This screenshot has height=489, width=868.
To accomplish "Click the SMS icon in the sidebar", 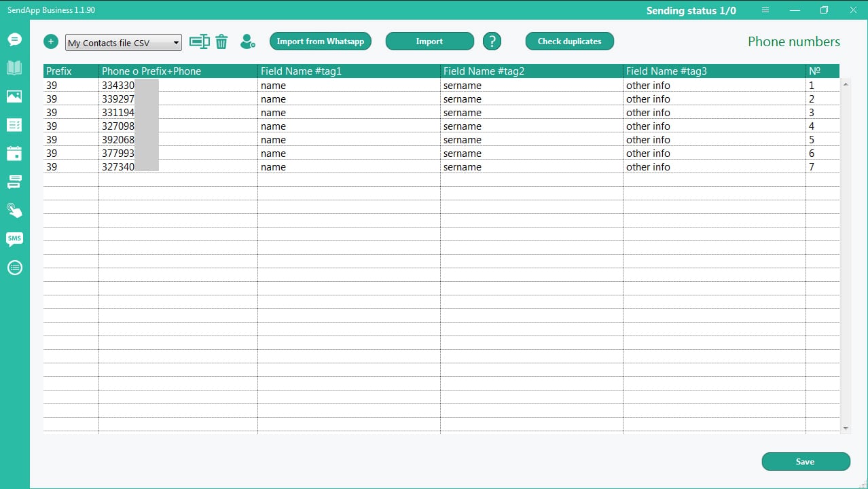I will (14, 238).
